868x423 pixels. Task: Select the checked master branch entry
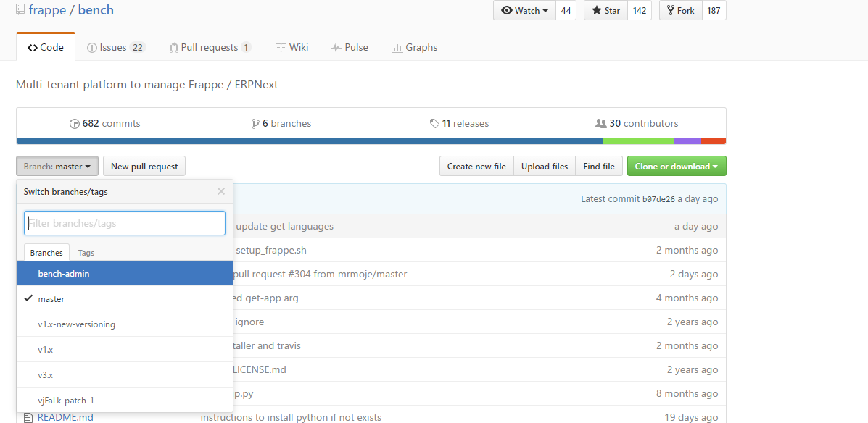tap(125, 298)
